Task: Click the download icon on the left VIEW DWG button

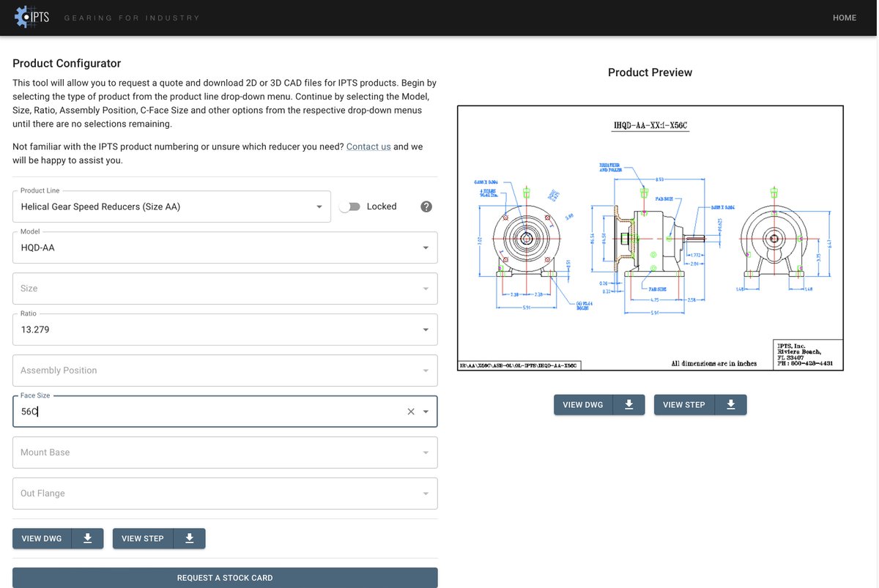Action: (x=88, y=538)
